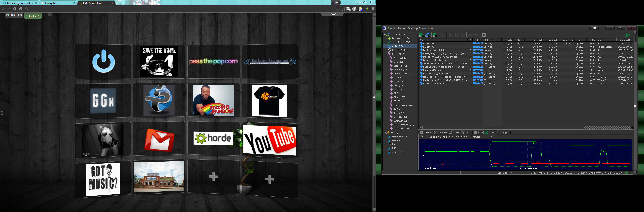The width and height of the screenshot is (644, 212).
Task: Select the Popular (14) dial group
Action: (x=14, y=15)
